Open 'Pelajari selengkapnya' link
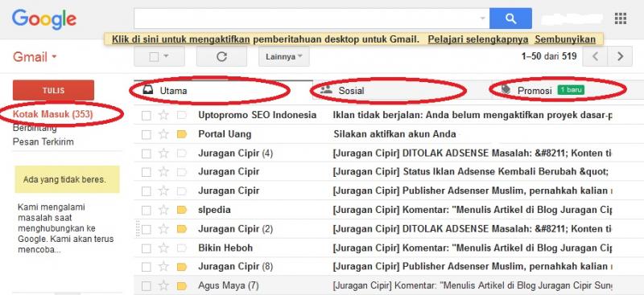The width and height of the screenshot is (644, 295). pyautogui.click(x=478, y=39)
